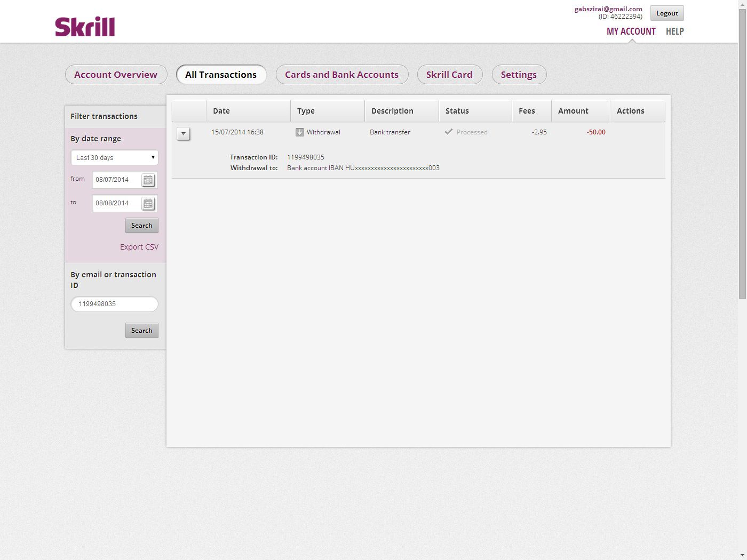Go to Cards and Bank Accounts tab
This screenshot has height=560, width=747.
pos(341,75)
